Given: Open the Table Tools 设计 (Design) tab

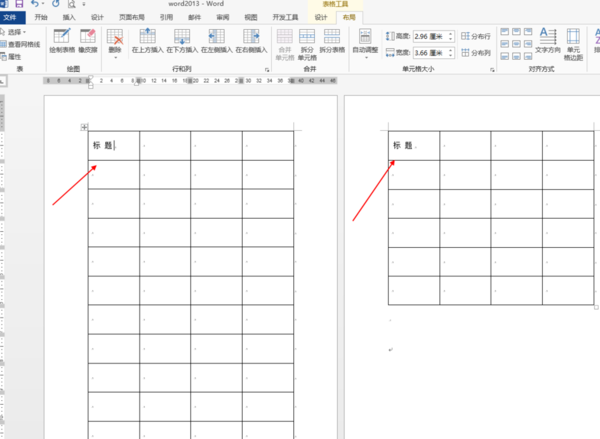Looking at the screenshot, I should (x=321, y=17).
